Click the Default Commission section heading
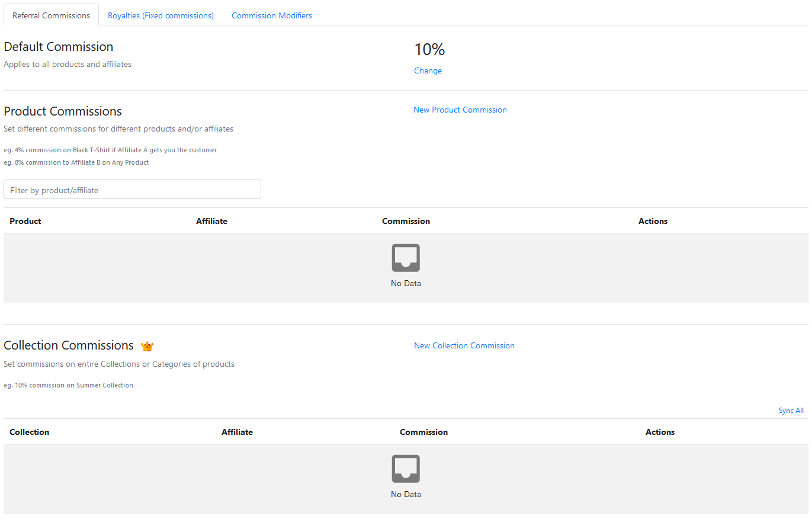This screenshot has width=812, height=519. (x=58, y=47)
